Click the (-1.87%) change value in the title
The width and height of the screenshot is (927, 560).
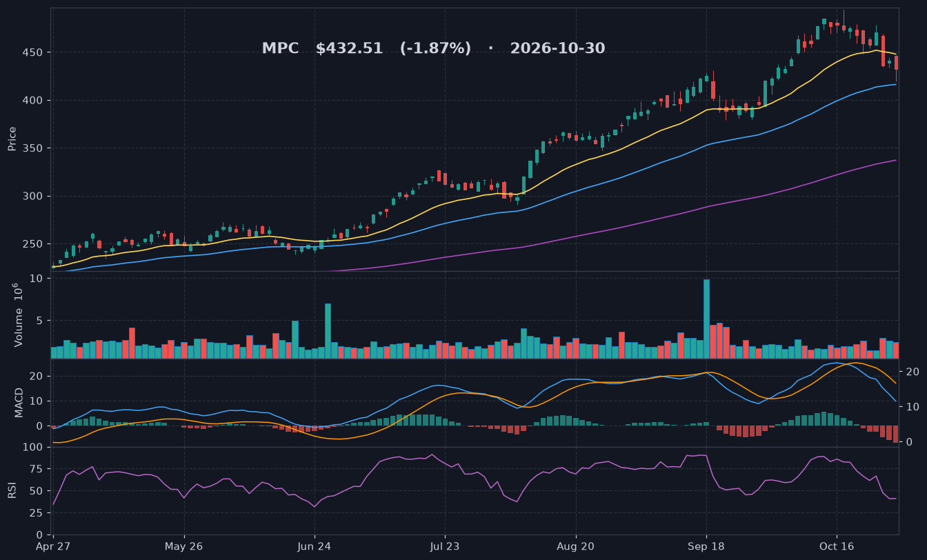pyautogui.click(x=435, y=48)
